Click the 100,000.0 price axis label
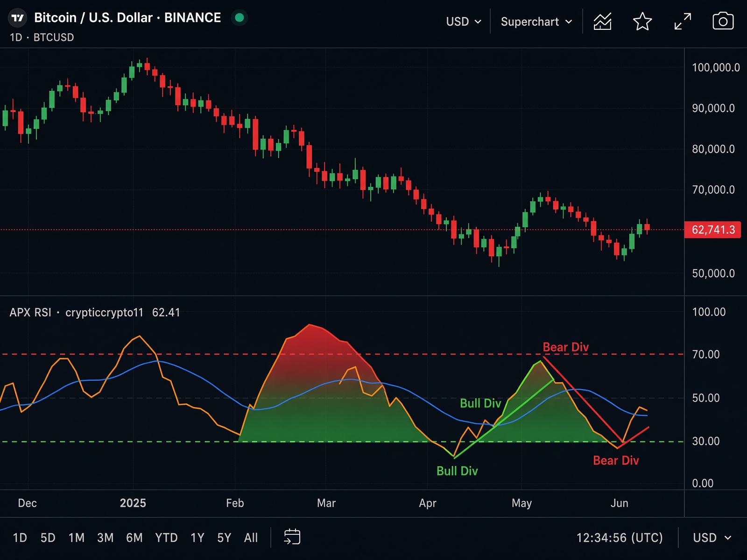Image resolution: width=747 pixels, height=560 pixels. click(716, 68)
